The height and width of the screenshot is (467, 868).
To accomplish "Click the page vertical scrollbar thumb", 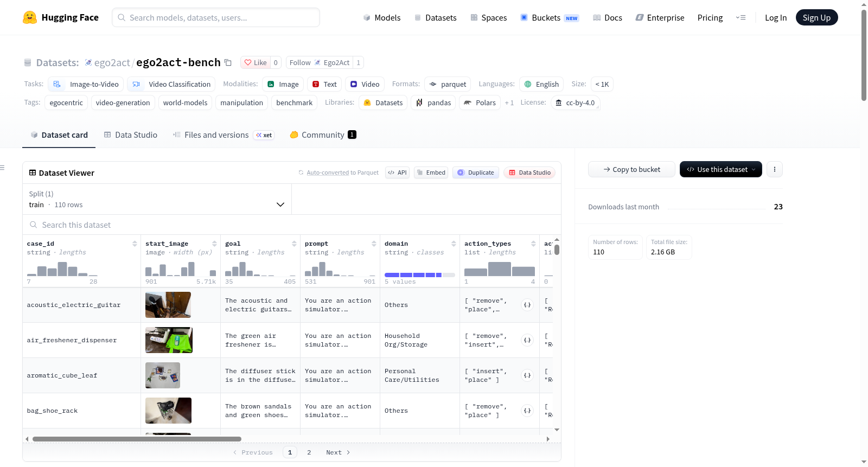I will pyautogui.click(x=864, y=54).
